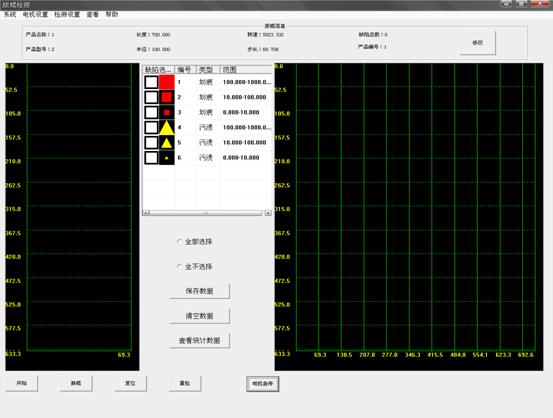The height and width of the screenshot is (418, 553).
Task: Click the medium yellow triangle icon in row 5
Action: [166, 143]
